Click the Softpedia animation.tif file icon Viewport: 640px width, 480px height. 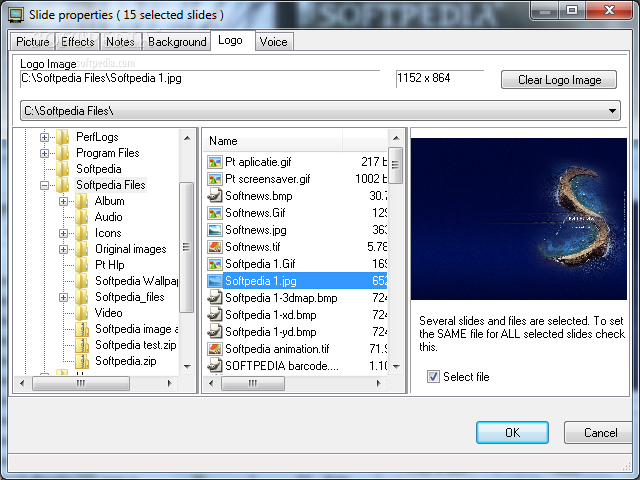(215, 349)
